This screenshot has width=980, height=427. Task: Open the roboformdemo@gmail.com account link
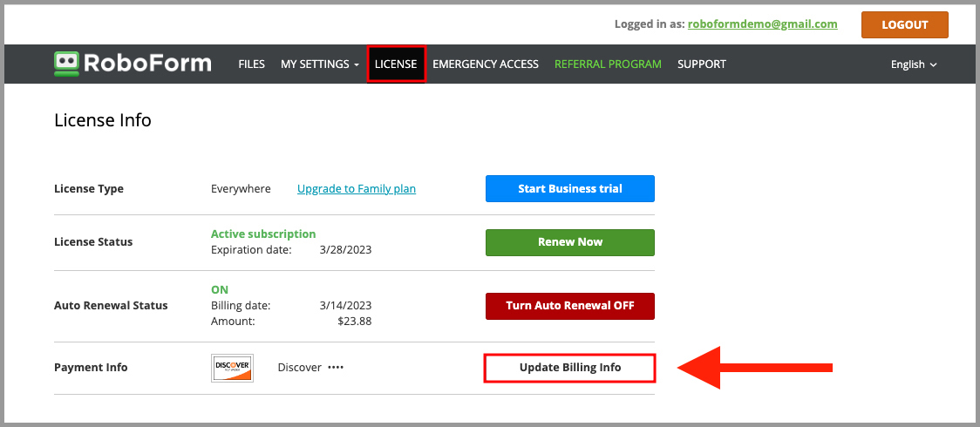(x=763, y=24)
